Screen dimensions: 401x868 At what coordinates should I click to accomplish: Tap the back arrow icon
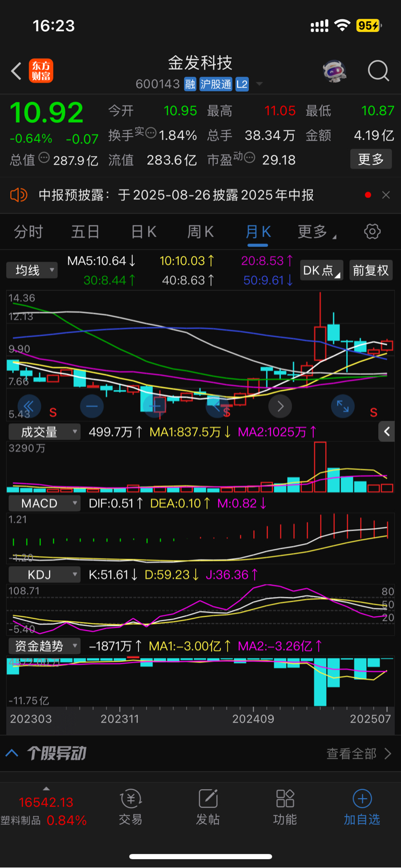click(17, 71)
